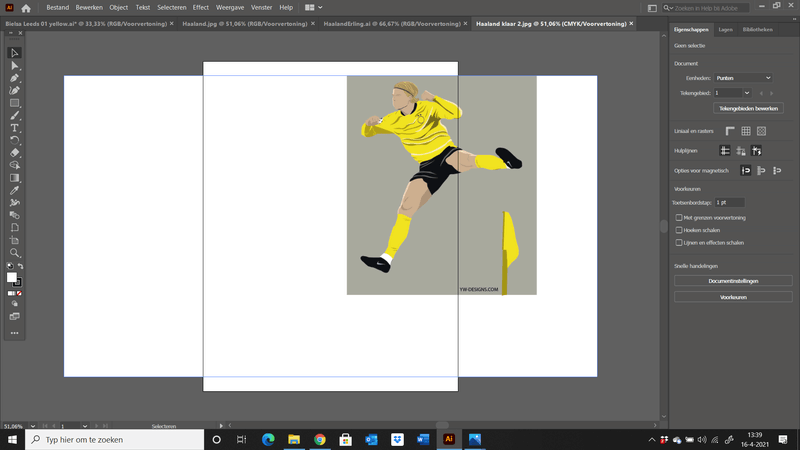800x450 pixels.
Task: Enable Met grenzen voorvertoning checkbox
Action: coord(679,217)
